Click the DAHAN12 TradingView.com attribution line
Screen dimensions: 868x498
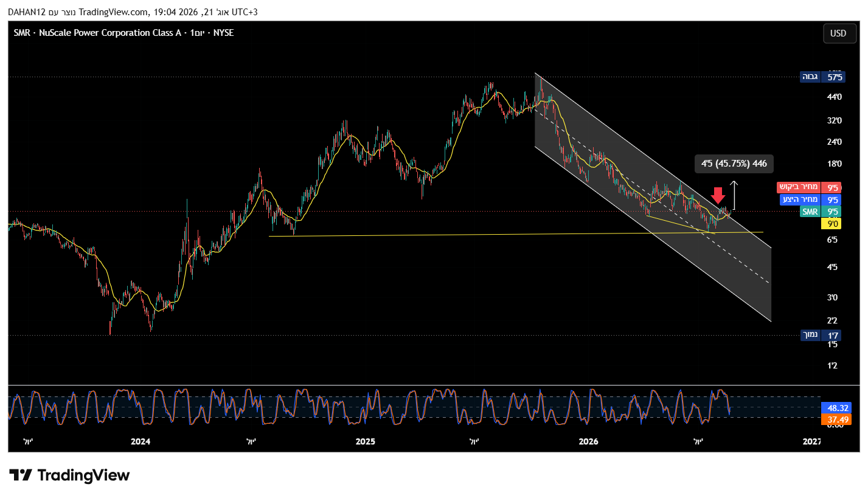[x=132, y=12]
